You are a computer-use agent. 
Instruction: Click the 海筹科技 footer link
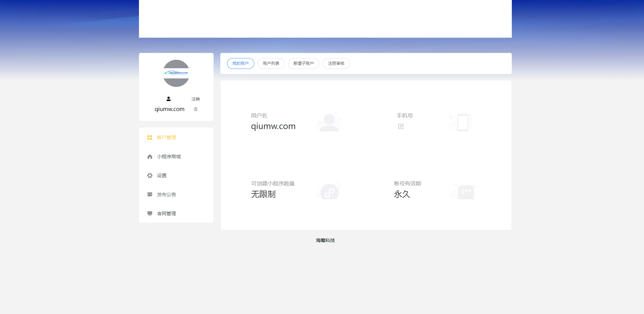click(x=325, y=240)
